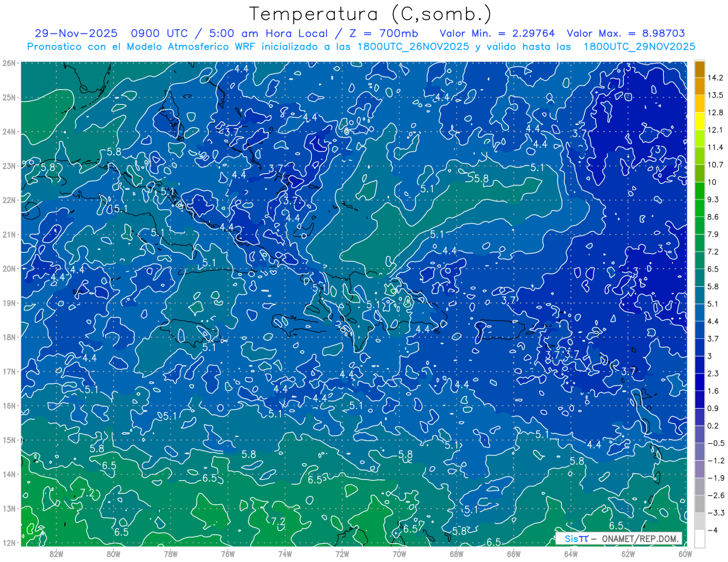The height and width of the screenshot is (562, 728).
Task: Click the 22N latitude axis label
Action: pos(9,200)
